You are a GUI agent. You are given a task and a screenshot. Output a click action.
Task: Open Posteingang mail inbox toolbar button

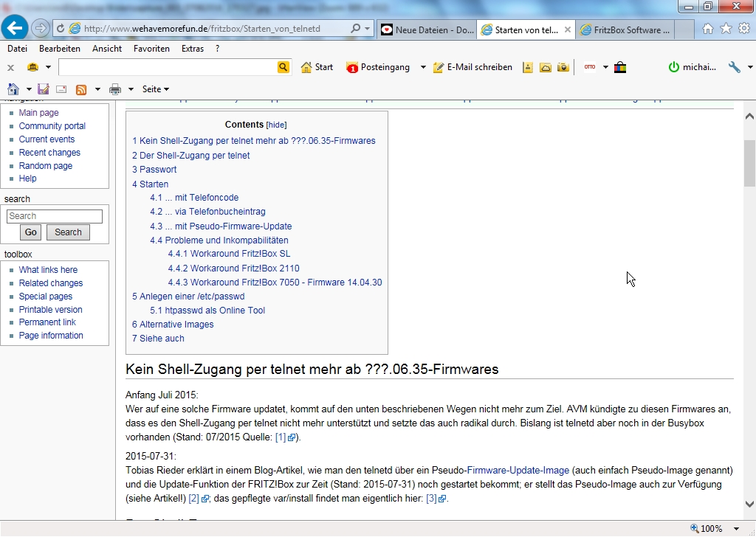pos(378,67)
